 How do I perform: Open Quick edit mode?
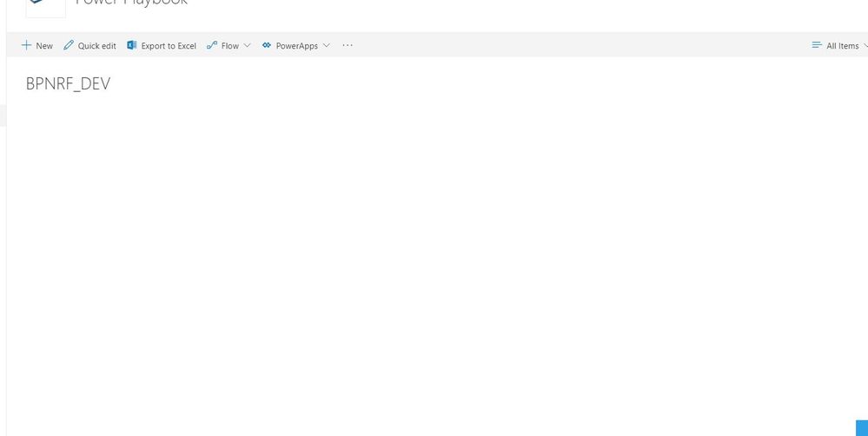96,46
